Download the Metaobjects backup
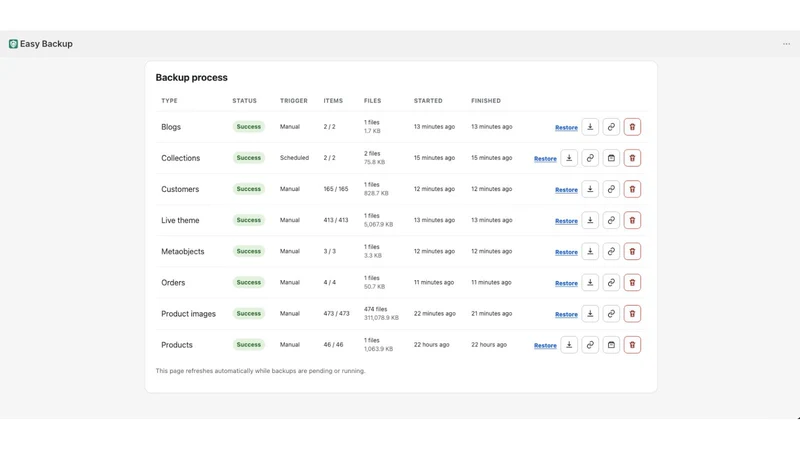The image size is (800, 450). point(590,252)
